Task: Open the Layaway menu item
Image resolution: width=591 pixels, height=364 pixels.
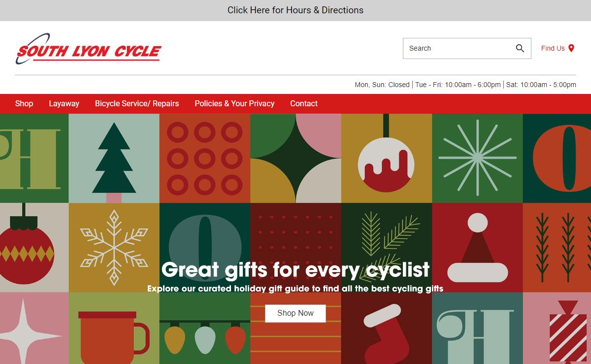Action: [64, 104]
